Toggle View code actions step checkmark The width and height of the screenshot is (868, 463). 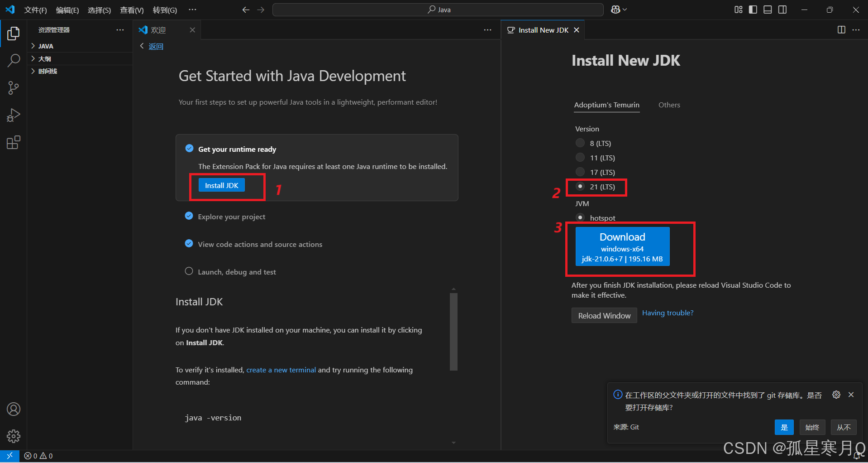189,244
